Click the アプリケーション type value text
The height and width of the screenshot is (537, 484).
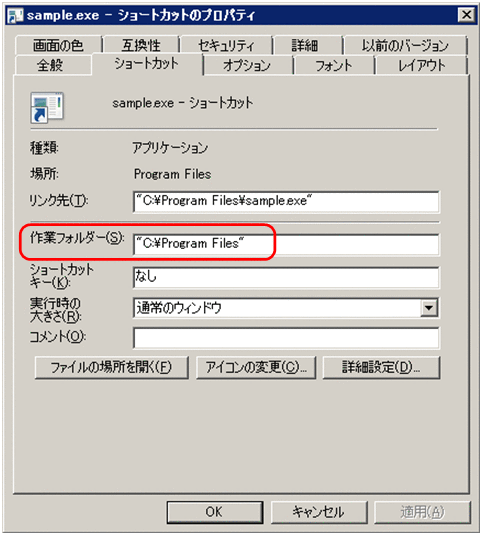pyautogui.click(x=170, y=148)
